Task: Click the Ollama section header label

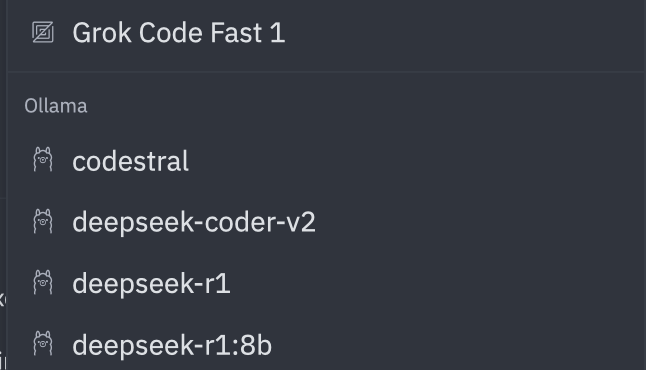Action: click(x=56, y=106)
